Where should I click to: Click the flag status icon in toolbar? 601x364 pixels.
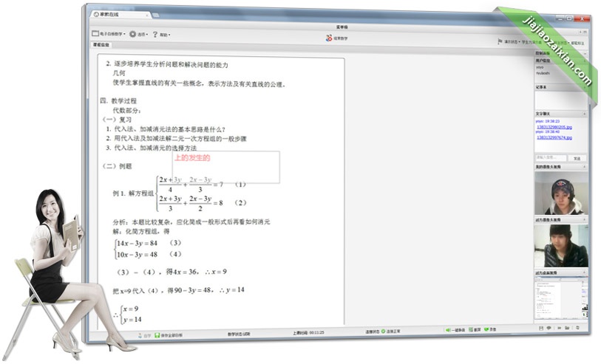[x=500, y=41]
